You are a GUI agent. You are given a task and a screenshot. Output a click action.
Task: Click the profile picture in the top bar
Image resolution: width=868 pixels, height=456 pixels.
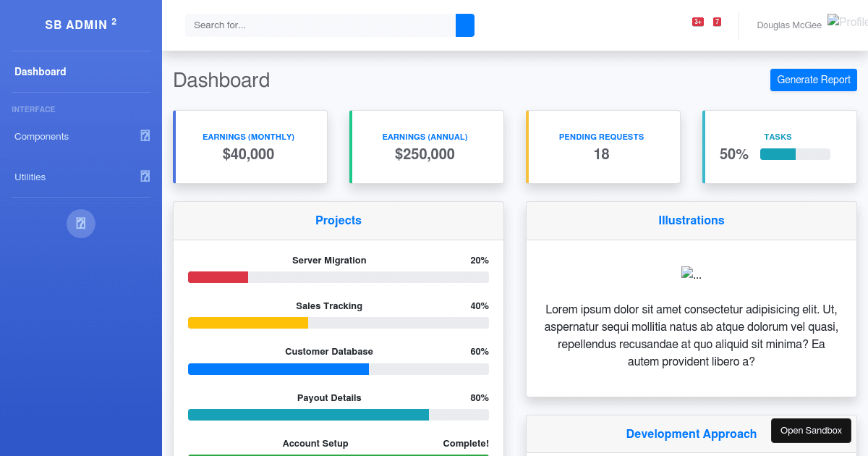847,22
